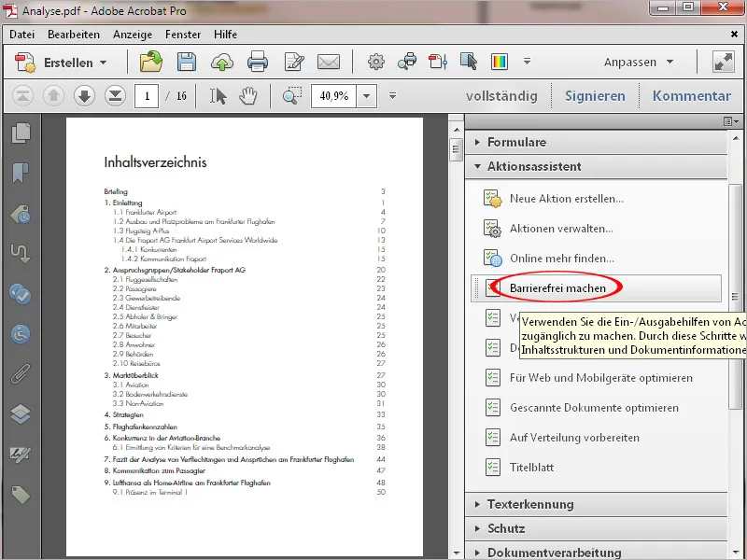Open settings gear icon in toolbar
This screenshot has width=747, height=560.
point(376,62)
